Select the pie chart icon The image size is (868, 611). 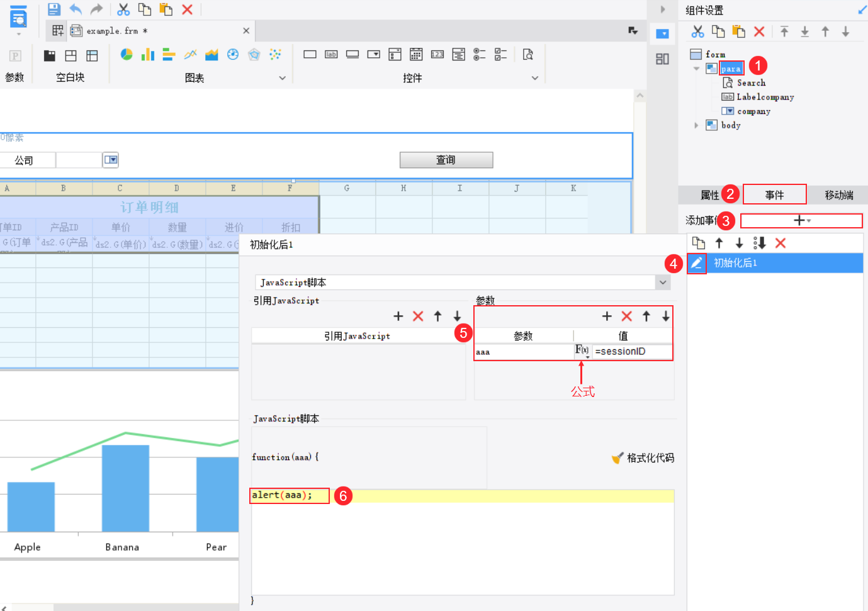127,55
